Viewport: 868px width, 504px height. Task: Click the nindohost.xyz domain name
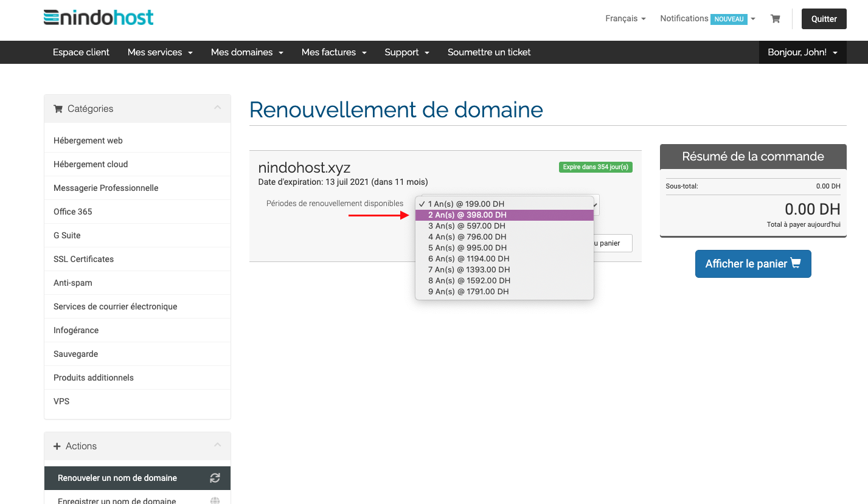pos(304,168)
